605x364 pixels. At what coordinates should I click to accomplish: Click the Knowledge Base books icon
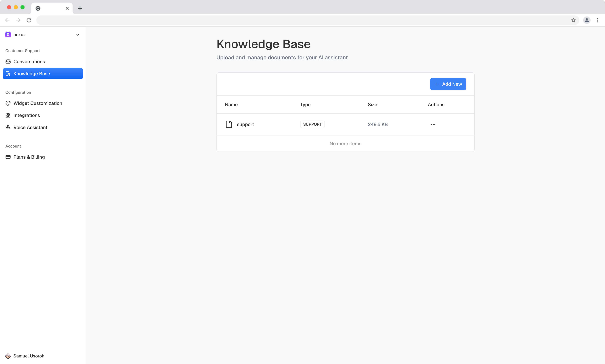pos(8,74)
